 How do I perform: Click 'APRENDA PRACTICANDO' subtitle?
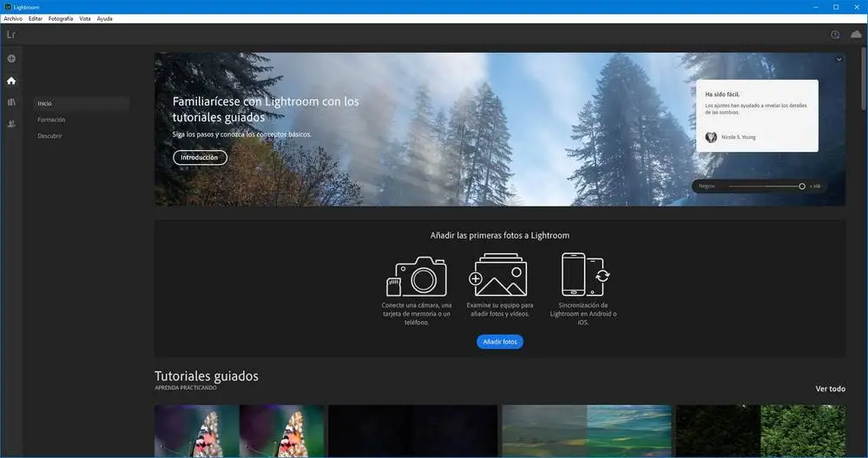[x=186, y=389]
